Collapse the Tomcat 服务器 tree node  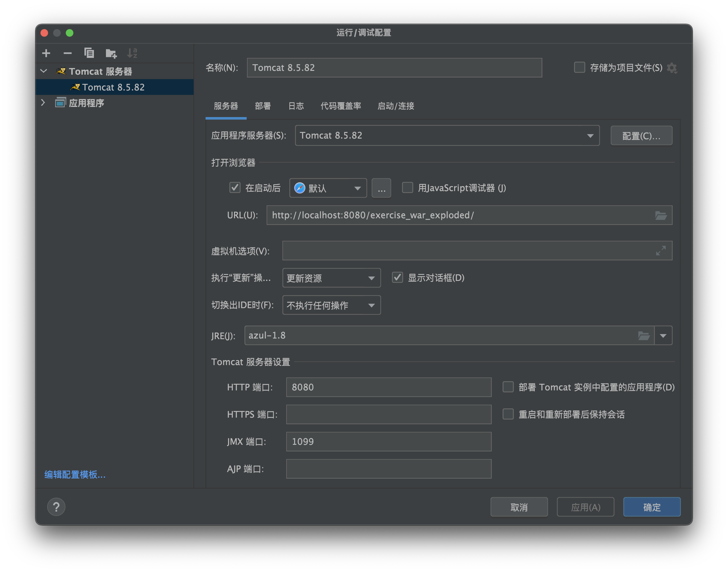pyautogui.click(x=44, y=71)
